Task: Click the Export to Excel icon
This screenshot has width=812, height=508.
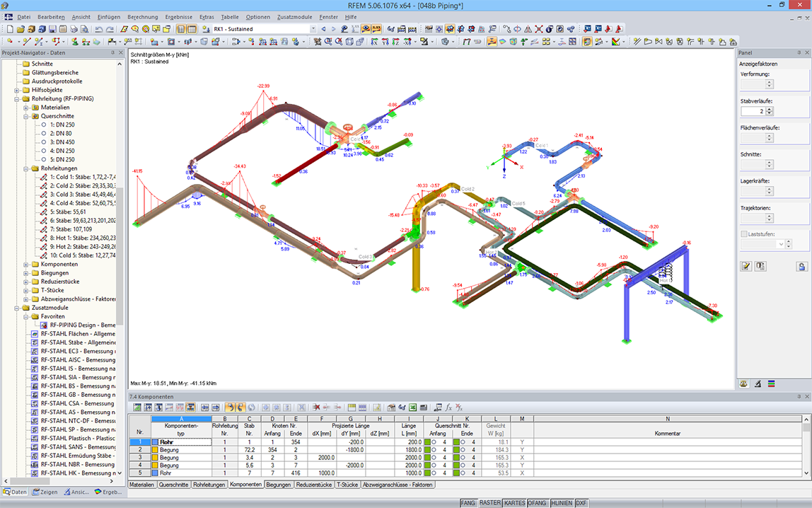Action: [413, 408]
